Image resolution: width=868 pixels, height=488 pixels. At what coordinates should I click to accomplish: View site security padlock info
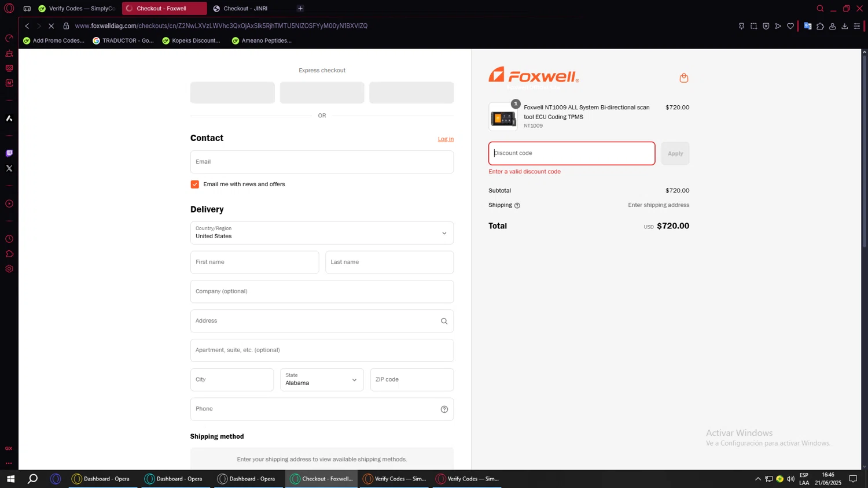coord(66,26)
